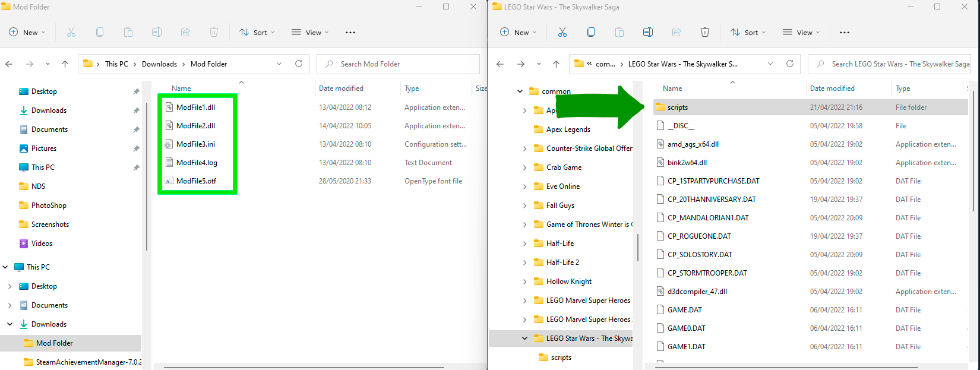Copy selection in LEGO Star Wars window
Screen dimensions: 980x370
591,33
